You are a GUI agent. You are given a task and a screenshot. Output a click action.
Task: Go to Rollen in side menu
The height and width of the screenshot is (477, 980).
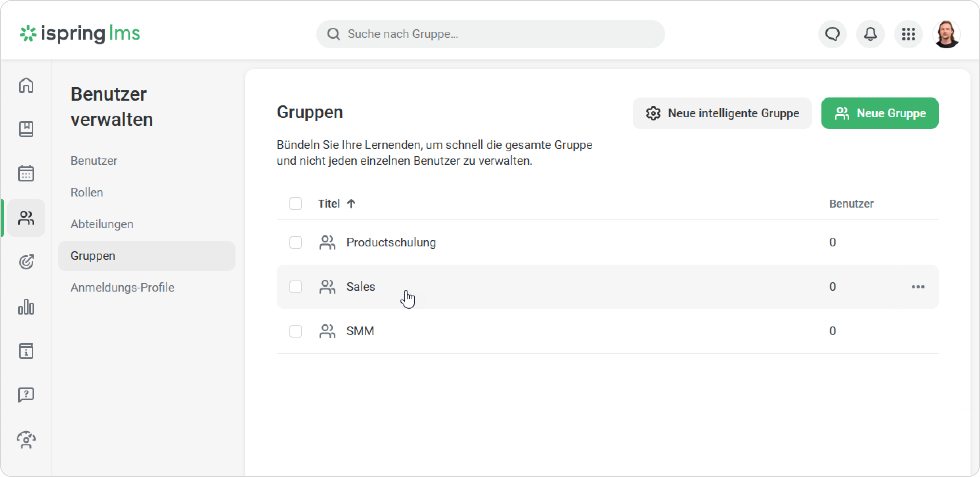(87, 193)
